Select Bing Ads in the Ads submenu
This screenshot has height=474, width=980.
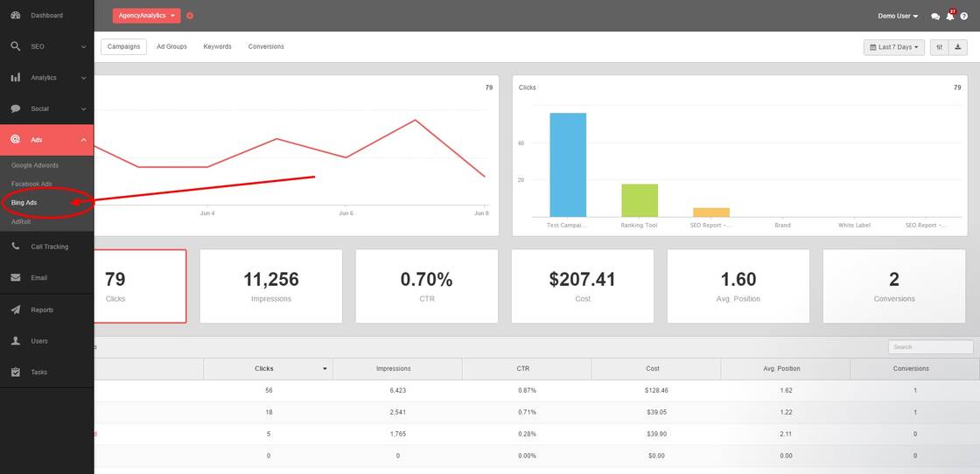pos(24,203)
